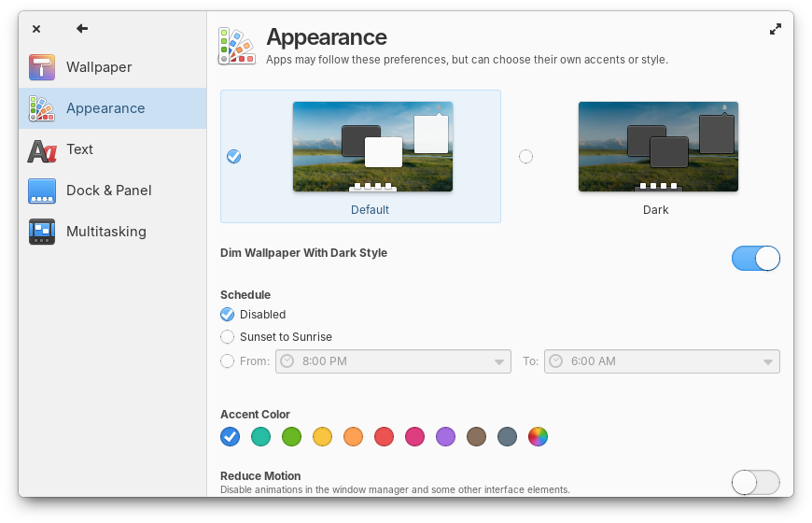Open the Text settings page
This screenshot has height=523, width=812.
(112, 149)
